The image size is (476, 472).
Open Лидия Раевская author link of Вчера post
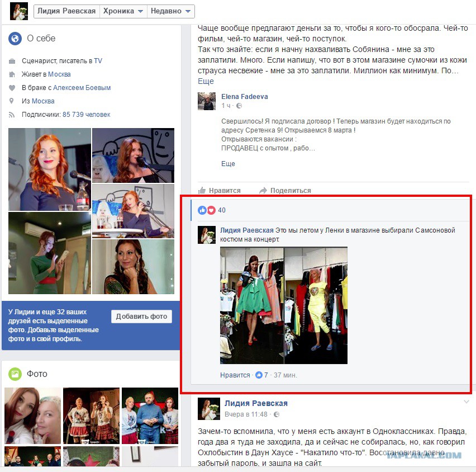256,403
